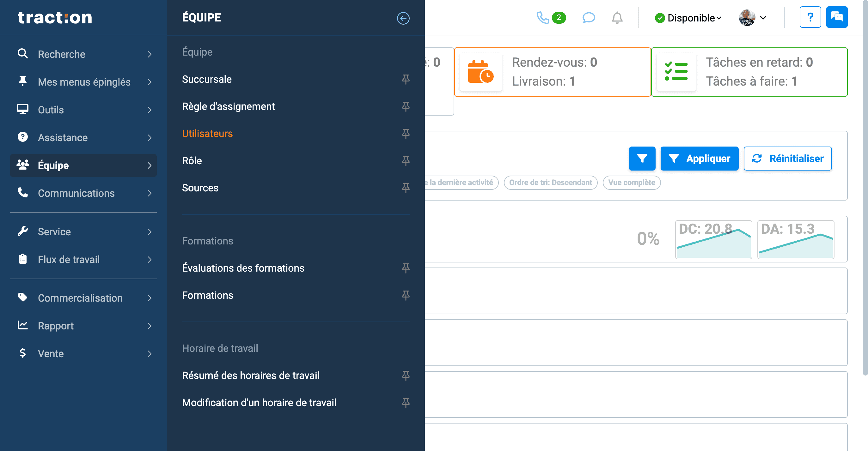Open the Rapport sidebar section
The image size is (868, 451).
click(x=83, y=326)
